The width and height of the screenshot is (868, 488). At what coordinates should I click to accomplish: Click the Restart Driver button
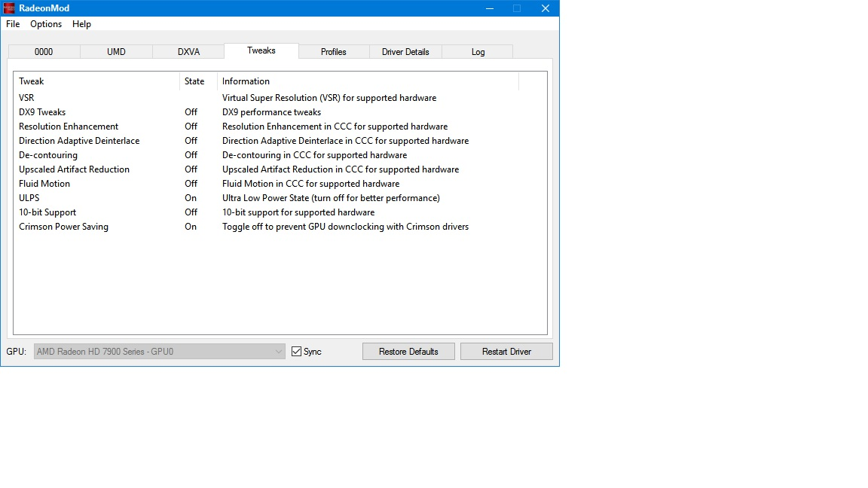pyautogui.click(x=506, y=352)
